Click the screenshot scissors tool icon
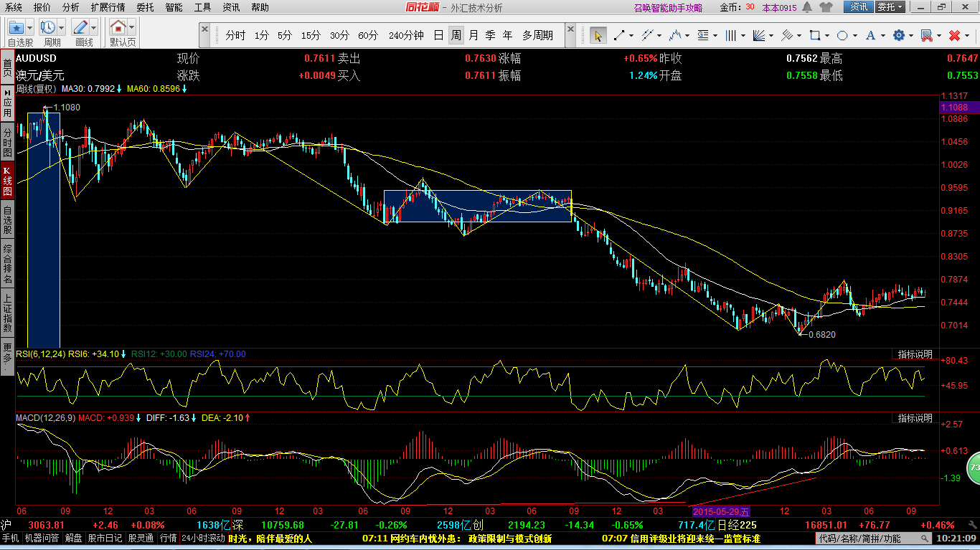The image size is (980, 550). pyautogui.click(x=926, y=35)
